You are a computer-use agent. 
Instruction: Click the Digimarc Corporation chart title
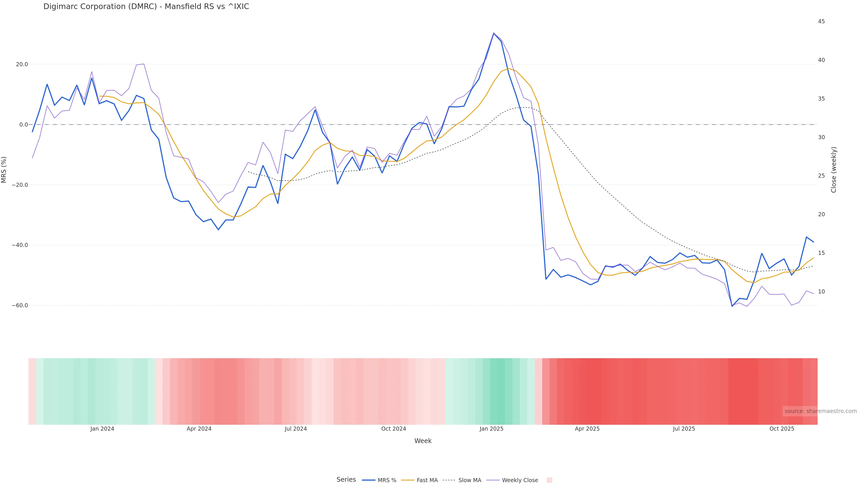click(146, 7)
